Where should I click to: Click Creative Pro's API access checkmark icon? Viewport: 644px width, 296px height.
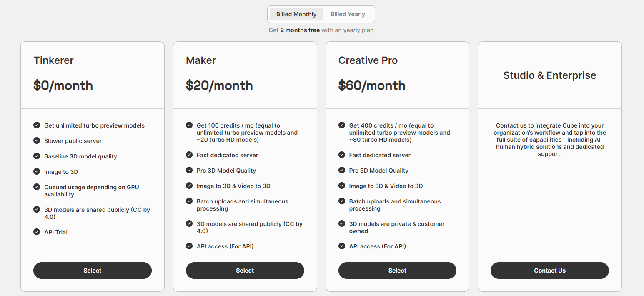(x=342, y=246)
